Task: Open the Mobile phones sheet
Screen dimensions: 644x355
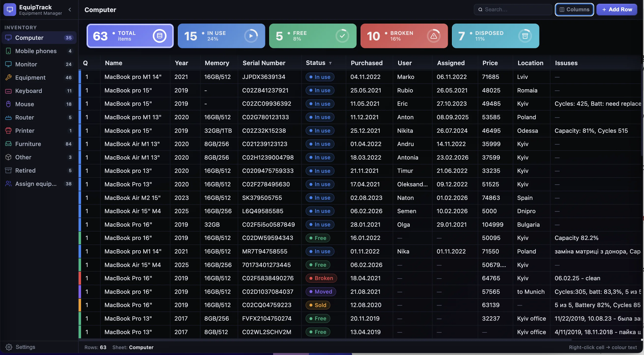Action: [x=39, y=51]
